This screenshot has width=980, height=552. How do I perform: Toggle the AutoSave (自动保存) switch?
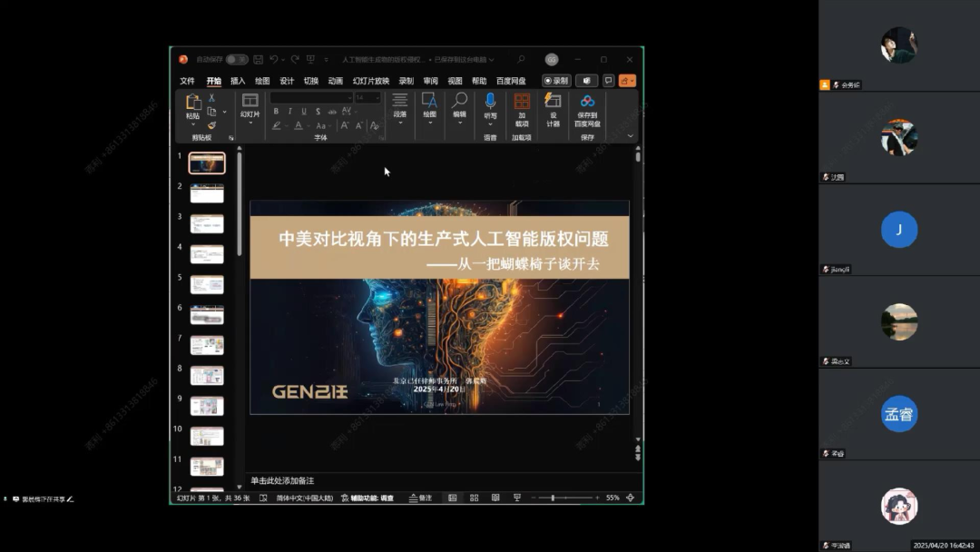tap(237, 60)
